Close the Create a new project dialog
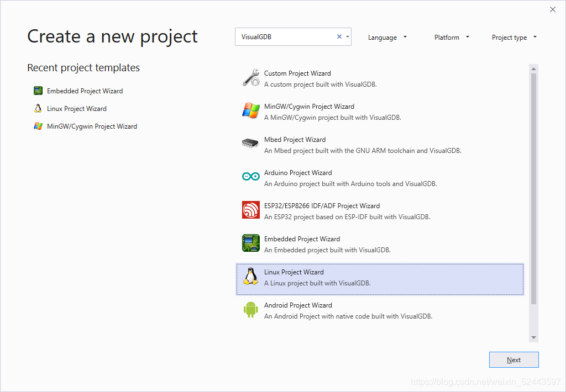Screen dimensions: 566x392 tap(553, 9)
